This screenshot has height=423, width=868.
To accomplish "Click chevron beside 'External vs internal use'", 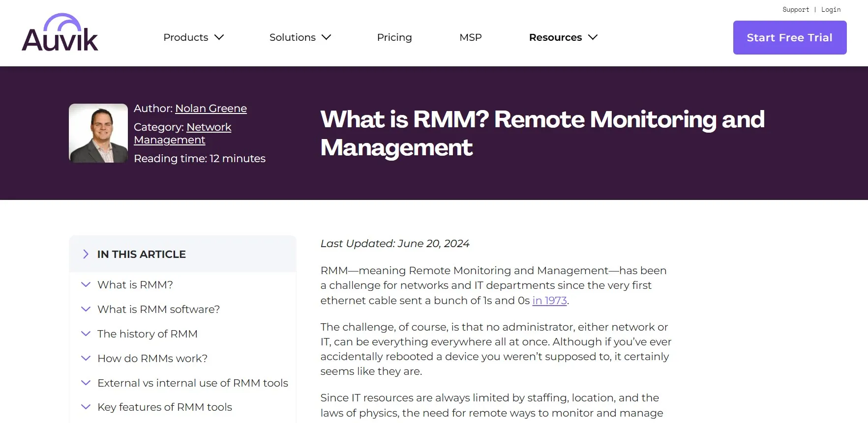I will tap(86, 383).
